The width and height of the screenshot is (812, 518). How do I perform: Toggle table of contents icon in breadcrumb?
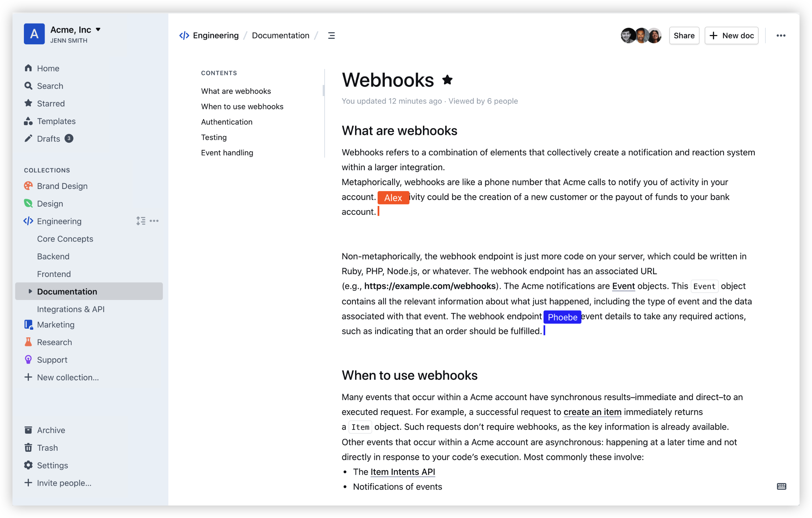pos(331,36)
